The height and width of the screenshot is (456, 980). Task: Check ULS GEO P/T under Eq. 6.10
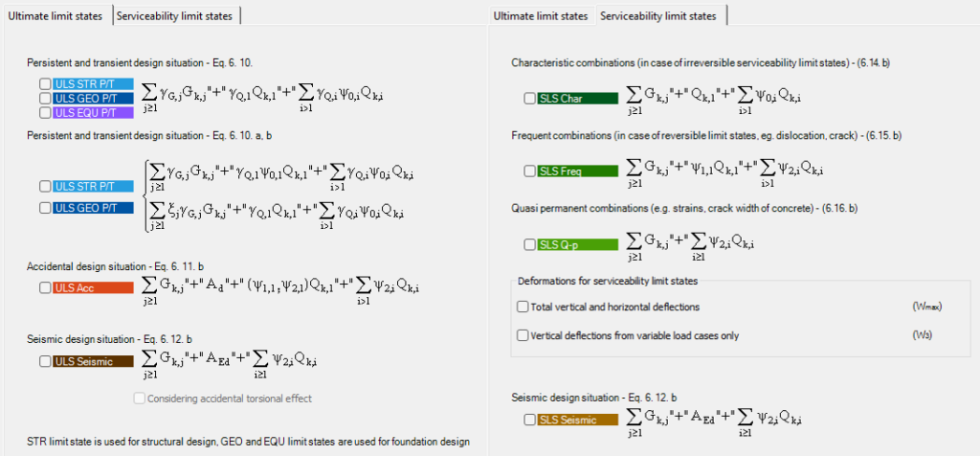pyautogui.click(x=44, y=99)
